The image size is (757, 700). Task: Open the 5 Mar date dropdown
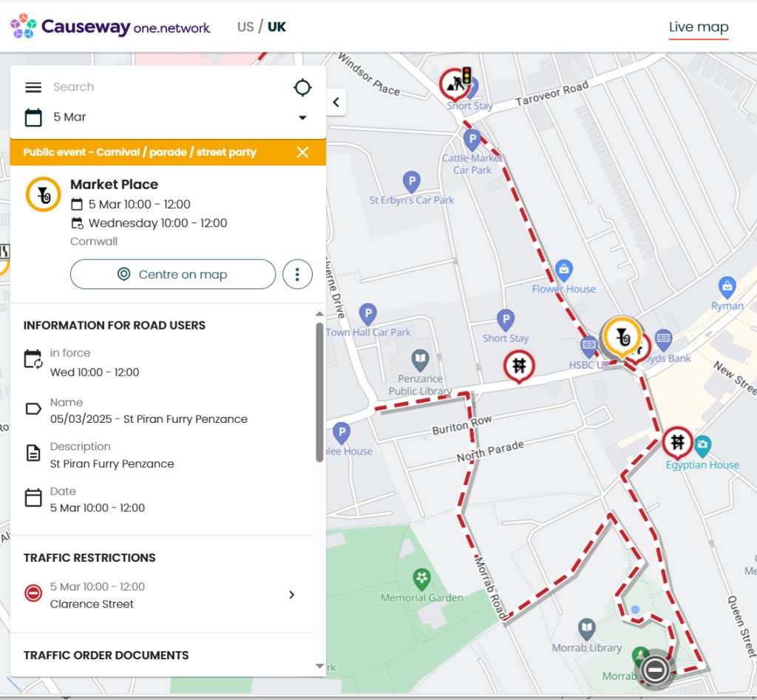coord(302,118)
